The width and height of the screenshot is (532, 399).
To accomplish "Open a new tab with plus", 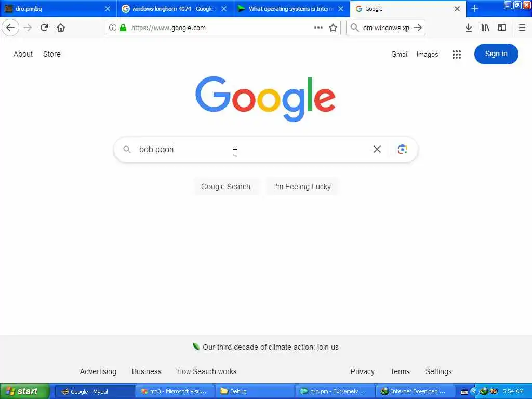I will point(475,9).
